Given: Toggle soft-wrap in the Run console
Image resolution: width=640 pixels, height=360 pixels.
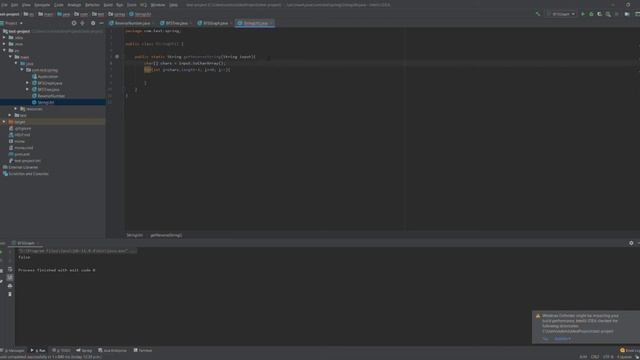Looking at the screenshot, I should (x=10, y=269).
